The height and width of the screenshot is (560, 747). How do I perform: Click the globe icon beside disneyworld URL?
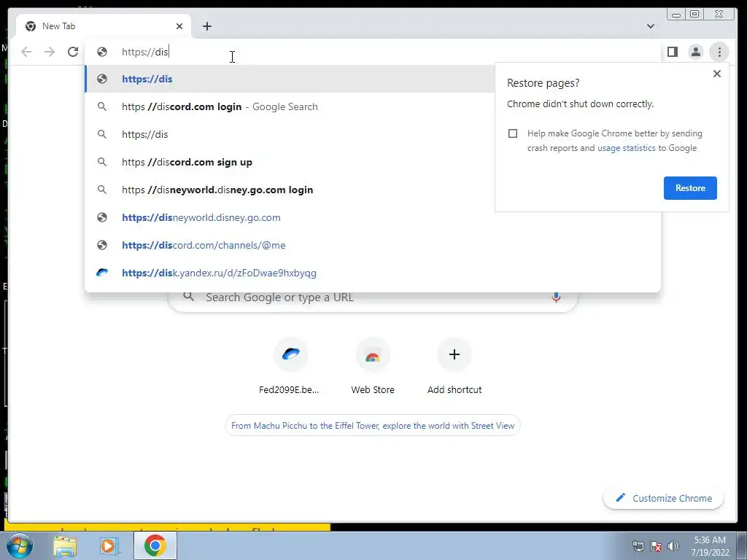[x=102, y=217]
